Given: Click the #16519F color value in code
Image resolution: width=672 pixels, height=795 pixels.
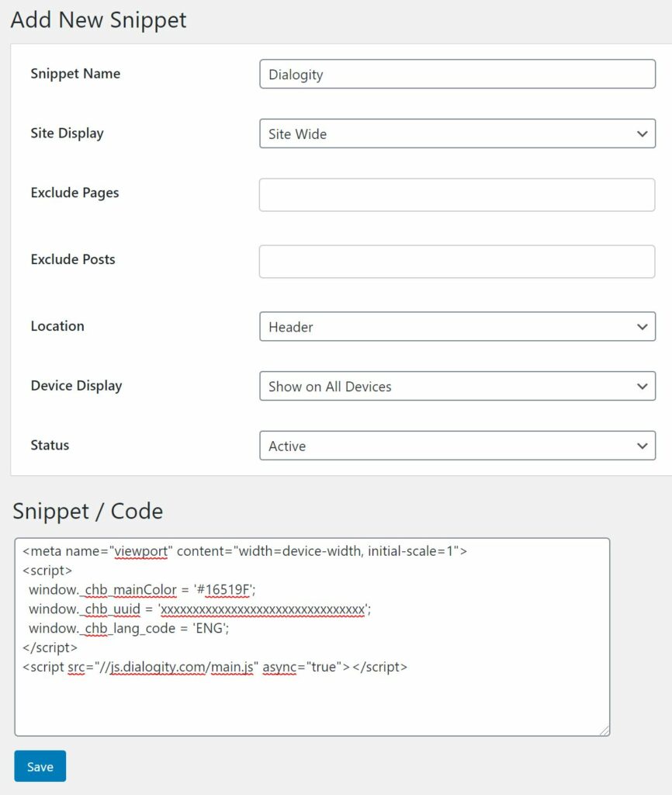Looking at the screenshot, I should [x=223, y=590].
